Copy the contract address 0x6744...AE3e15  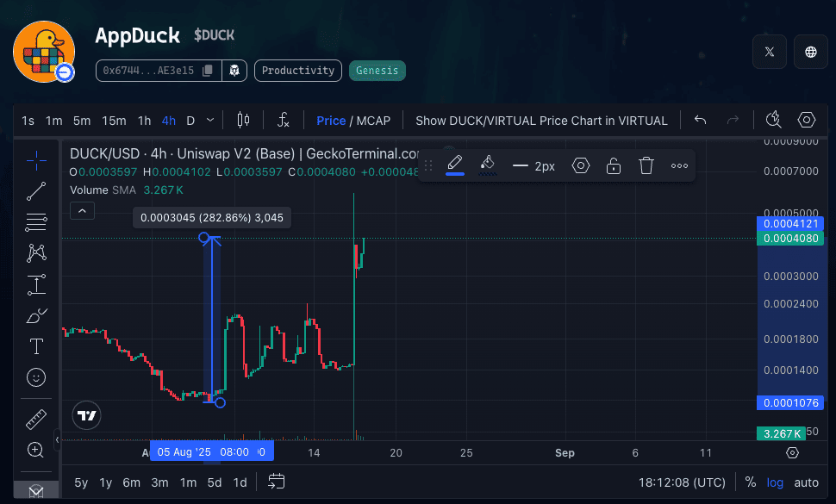click(207, 71)
